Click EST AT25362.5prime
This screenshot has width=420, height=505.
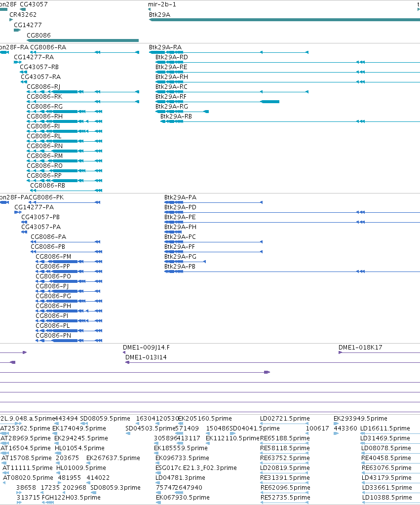(x=25, y=428)
